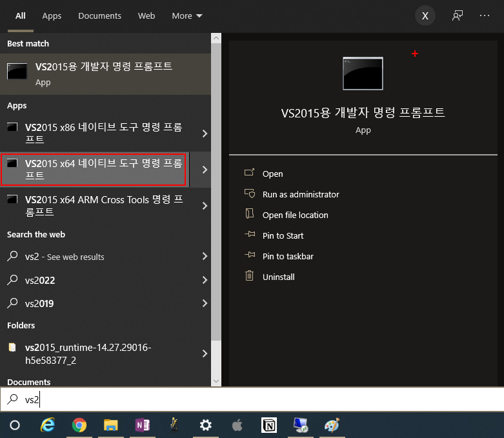Click the Uninstall trash can icon

click(250, 275)
